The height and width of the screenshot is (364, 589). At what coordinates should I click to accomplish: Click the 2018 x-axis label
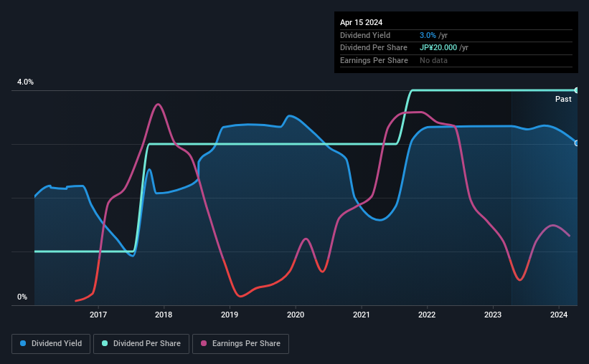pos(164,315)
